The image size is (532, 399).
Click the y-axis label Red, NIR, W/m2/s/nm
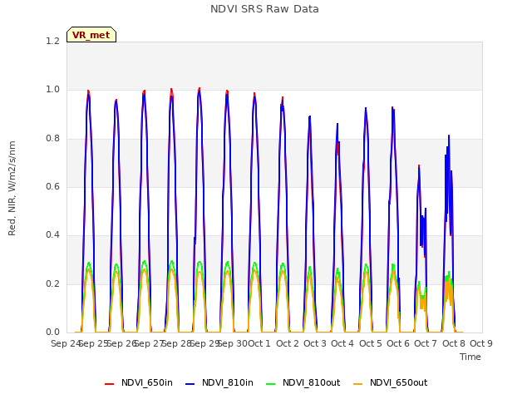coord(12,189)
